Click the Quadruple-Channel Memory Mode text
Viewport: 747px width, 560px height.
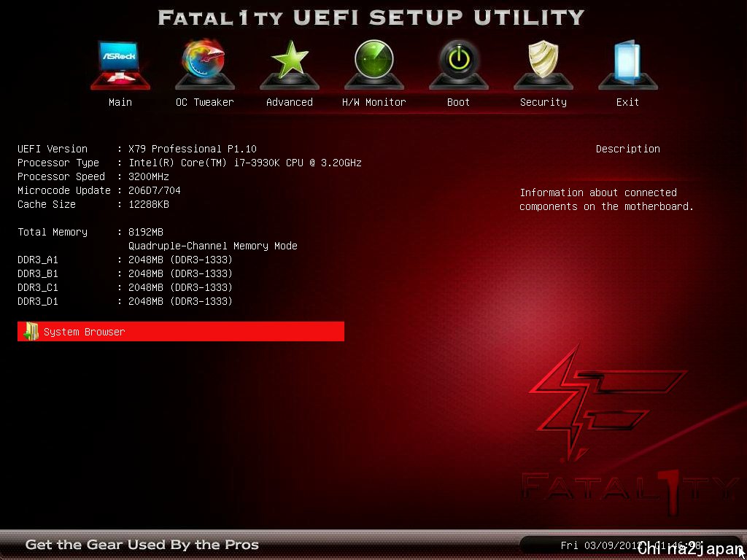[x=213, y=246]
